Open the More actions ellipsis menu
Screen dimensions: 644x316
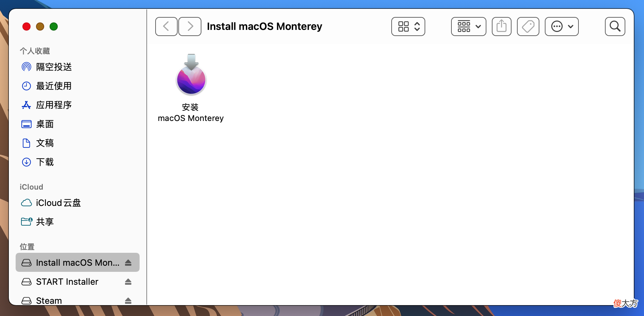(562, 27)
